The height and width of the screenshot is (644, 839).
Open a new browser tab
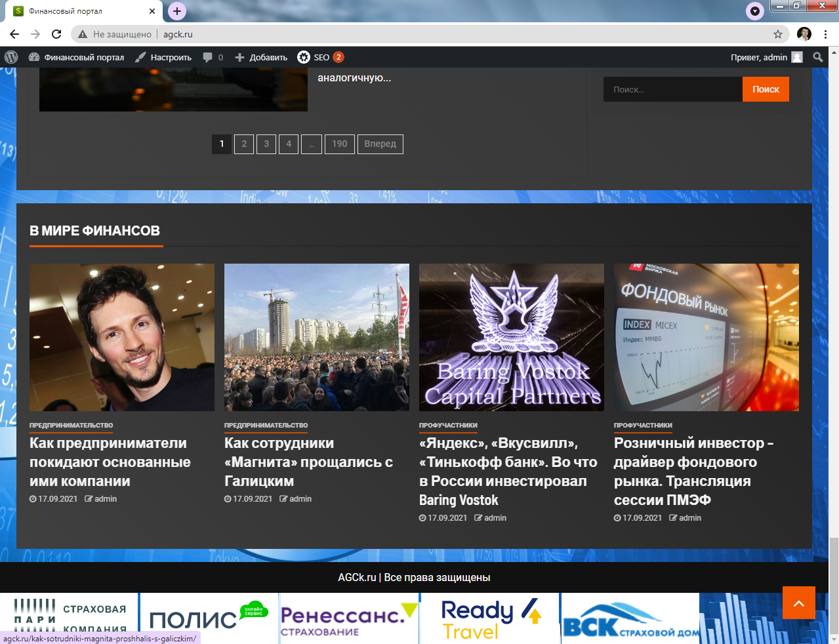[x=177, y=11]
